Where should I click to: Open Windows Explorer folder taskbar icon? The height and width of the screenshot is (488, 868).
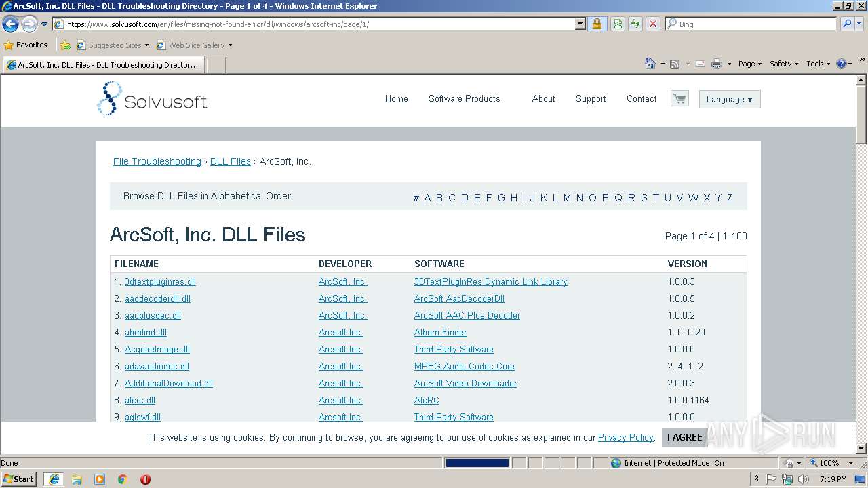click(77, 479)
